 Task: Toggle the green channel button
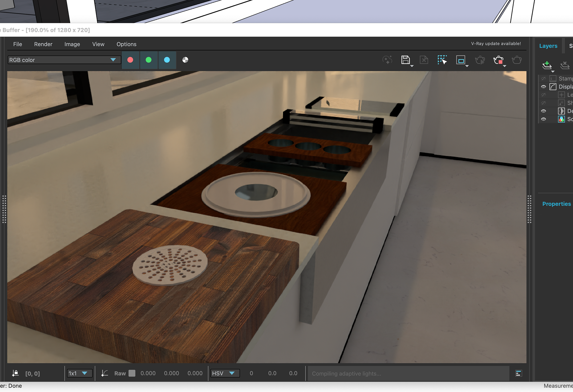(148, 60)
